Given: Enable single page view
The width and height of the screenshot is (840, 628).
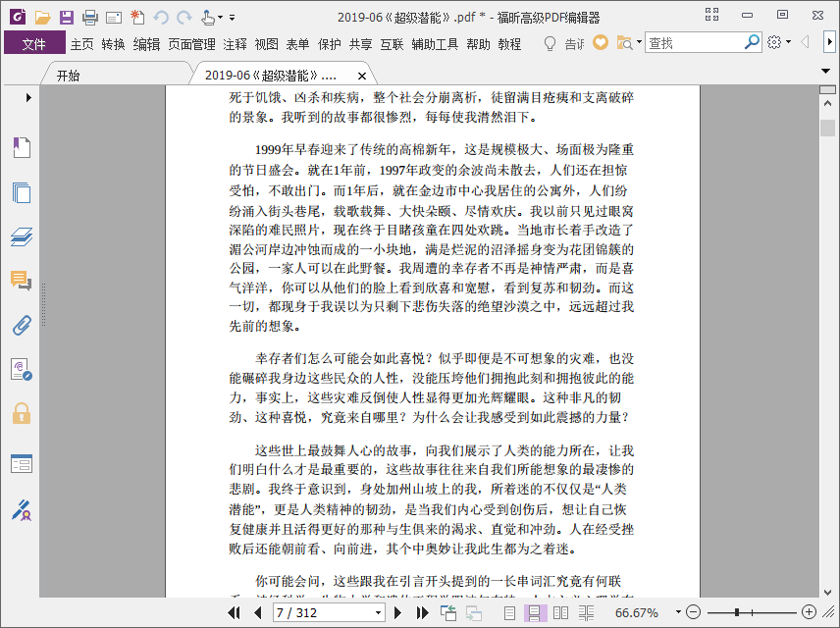Looking at the screenshot, I should pos(509,613).
